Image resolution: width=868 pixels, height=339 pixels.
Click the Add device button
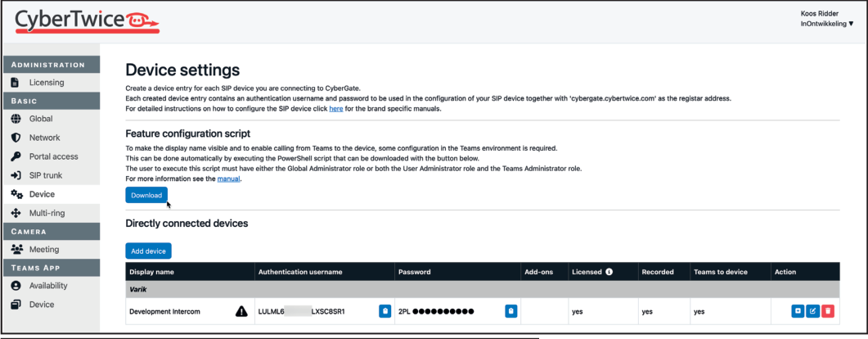coord(148,251)
